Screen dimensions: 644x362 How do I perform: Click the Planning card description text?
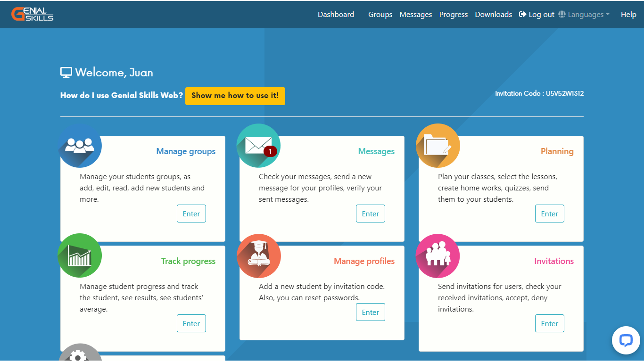coord(497,188)
